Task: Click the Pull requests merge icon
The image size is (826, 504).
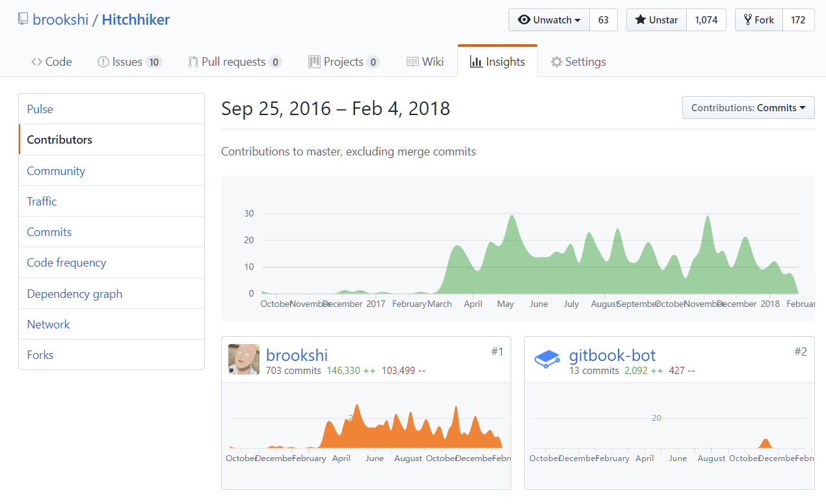Action: [x=193, y=62]
